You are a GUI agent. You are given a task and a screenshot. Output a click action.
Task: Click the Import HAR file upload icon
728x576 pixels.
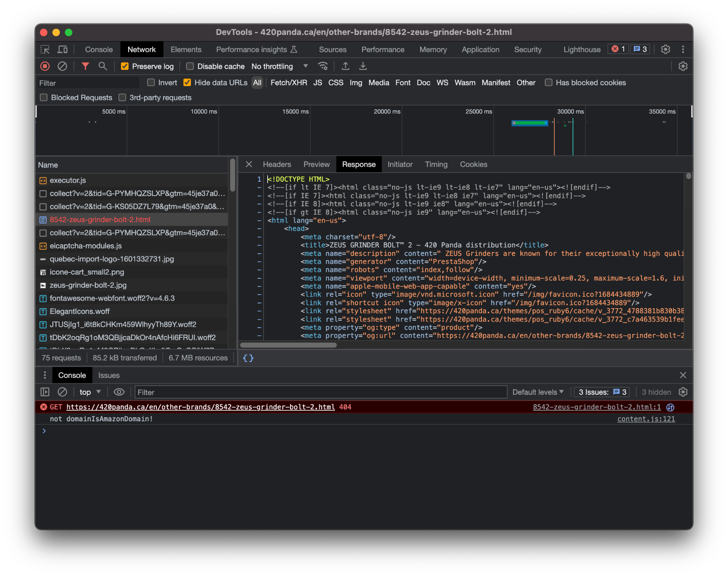(x=345, y=66)
